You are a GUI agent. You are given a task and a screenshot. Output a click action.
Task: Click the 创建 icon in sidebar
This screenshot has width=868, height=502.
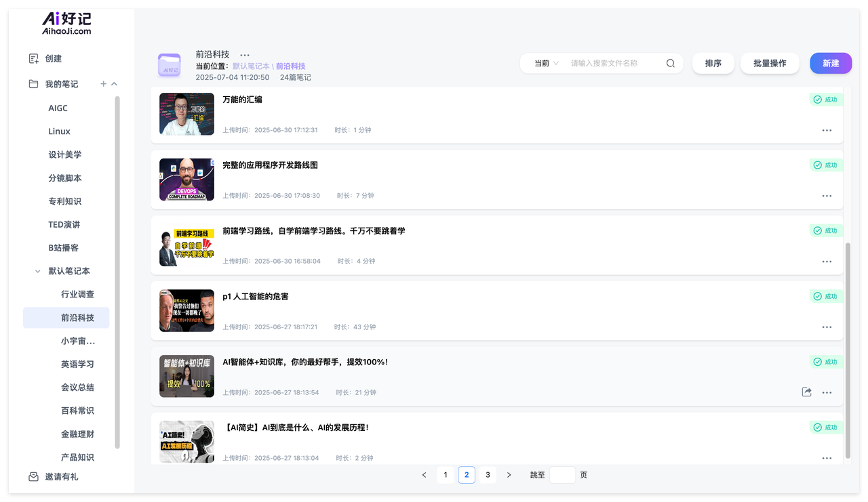click(34, 59)
